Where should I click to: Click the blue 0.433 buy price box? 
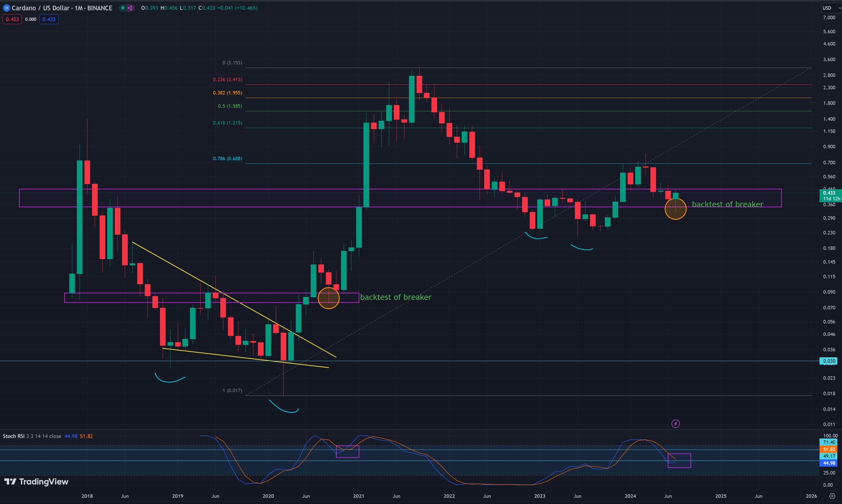[49, 19]
